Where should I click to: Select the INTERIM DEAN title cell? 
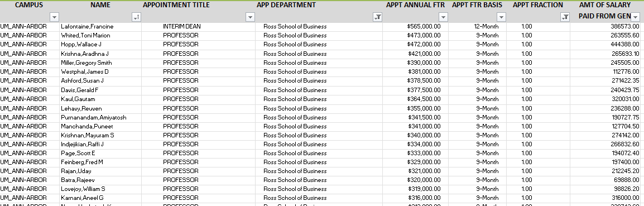coord(198,27)
